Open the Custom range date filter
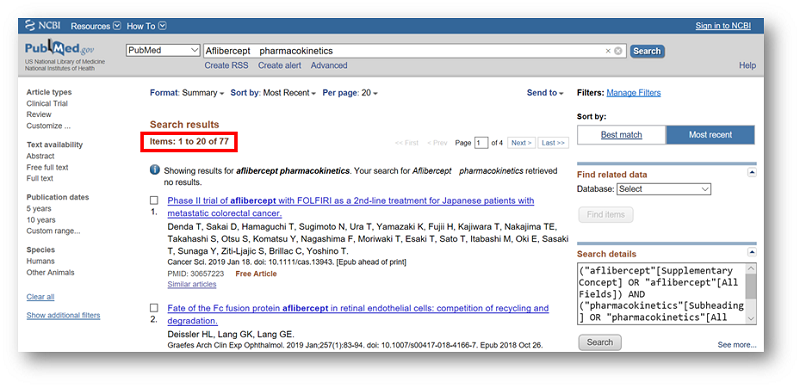This screenshot has height=388, width=800. pos(54,231)
